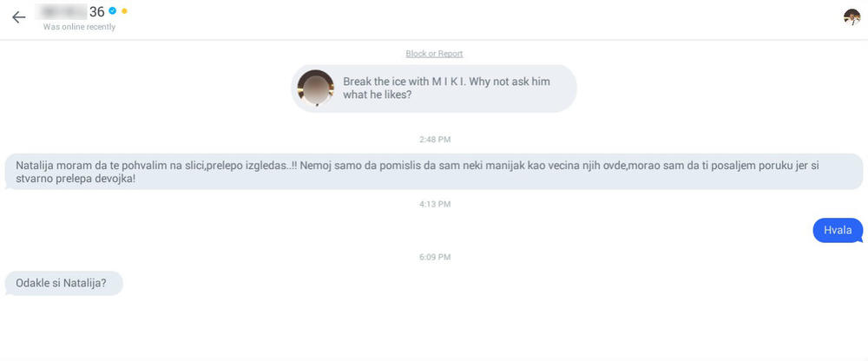Go back using the left arrow

(x=19, y=17)
